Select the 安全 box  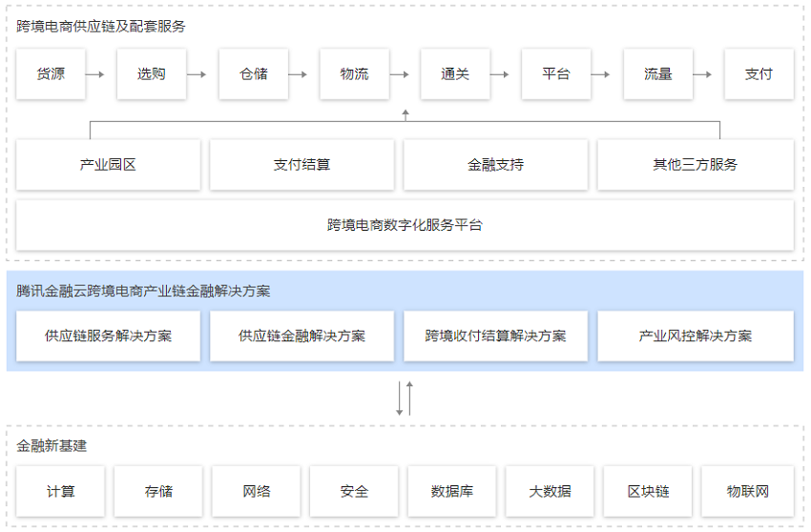click(354, 491)
